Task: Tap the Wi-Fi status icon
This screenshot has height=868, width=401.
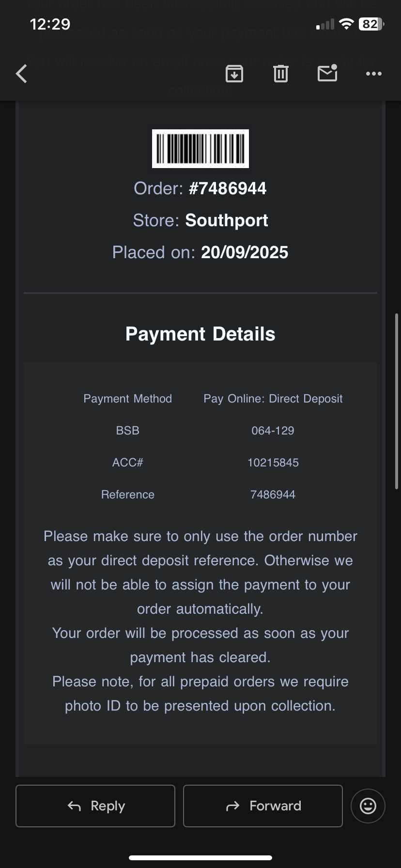Action: coord(346,24)
